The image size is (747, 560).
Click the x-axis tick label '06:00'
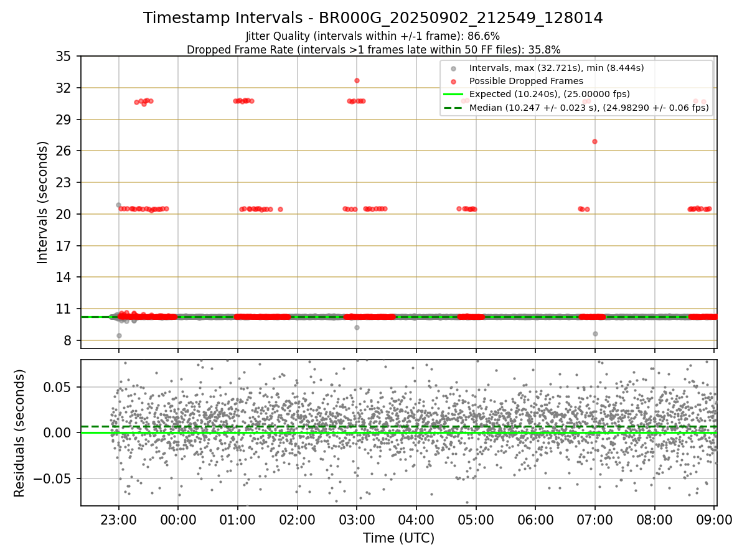pyautogui.click(x=535, y=520)
